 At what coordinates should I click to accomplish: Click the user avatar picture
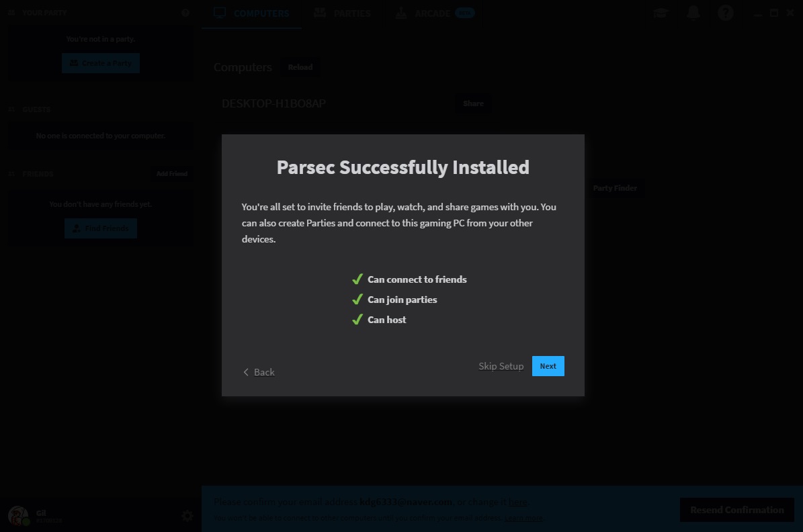[18, 516]
